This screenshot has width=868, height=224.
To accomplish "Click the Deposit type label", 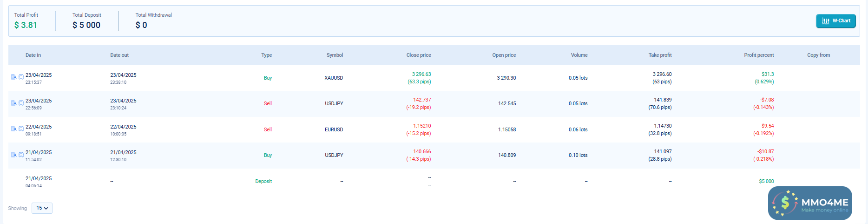I will pyautogui.click(x=263, y=181).
